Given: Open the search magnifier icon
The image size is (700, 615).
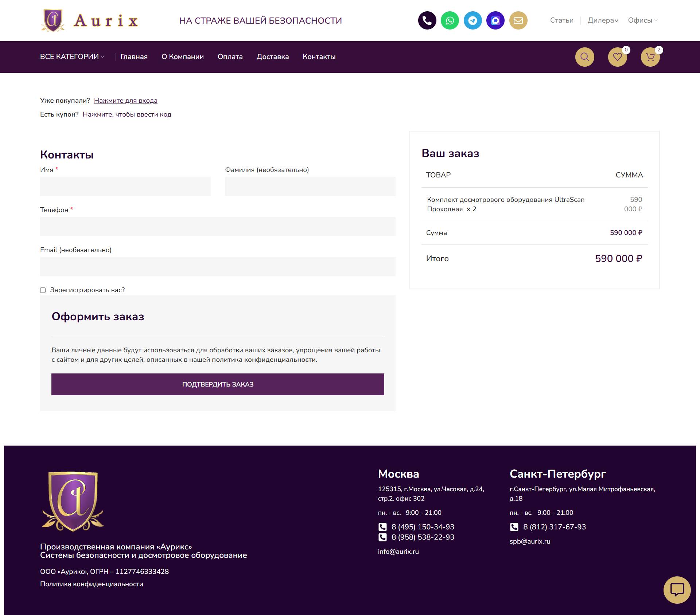Looking at the screenshot, I should pos(585,57).
